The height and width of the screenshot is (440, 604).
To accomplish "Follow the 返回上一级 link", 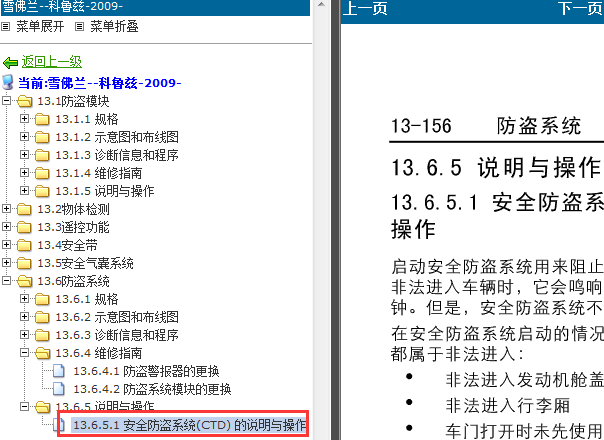I will coord(52,62).
